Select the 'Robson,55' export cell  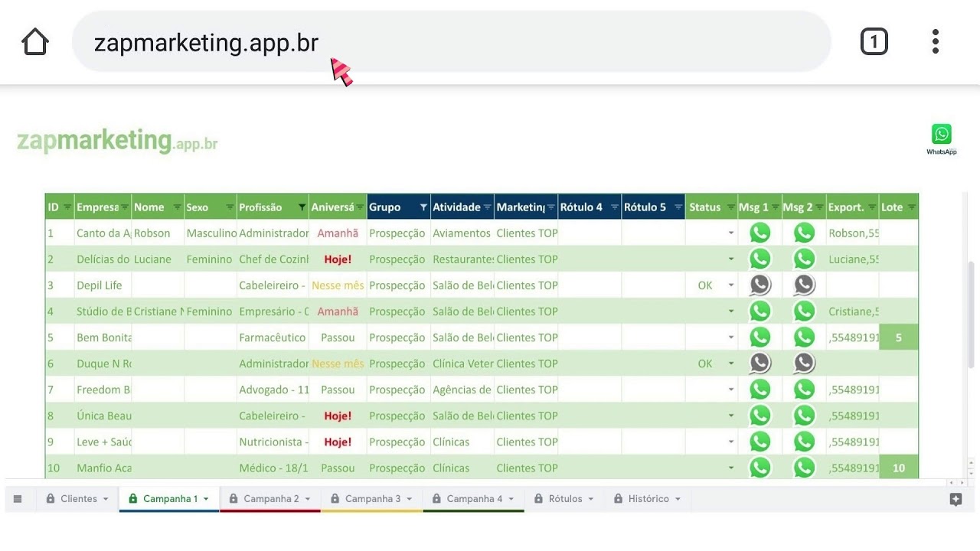(x=853, y=233)
